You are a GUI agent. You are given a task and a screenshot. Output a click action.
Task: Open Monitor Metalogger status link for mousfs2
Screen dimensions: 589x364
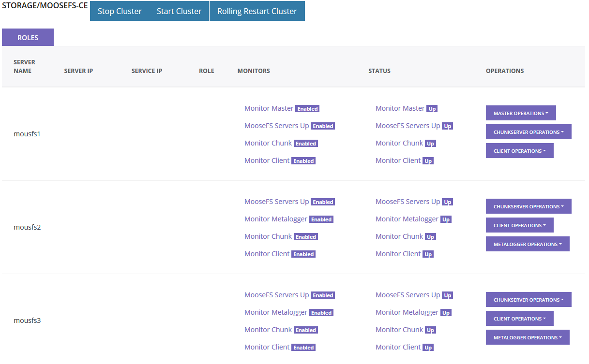[x=407, y=219]
